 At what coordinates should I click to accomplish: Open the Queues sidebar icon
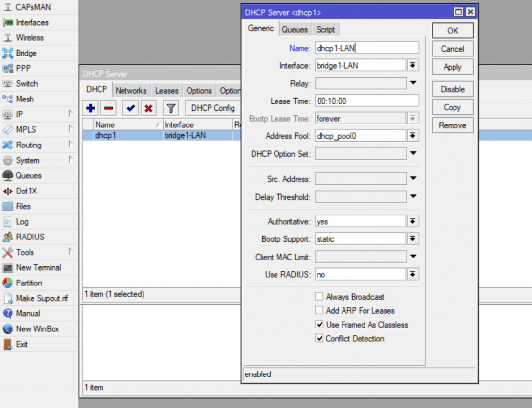coord(8,176)
